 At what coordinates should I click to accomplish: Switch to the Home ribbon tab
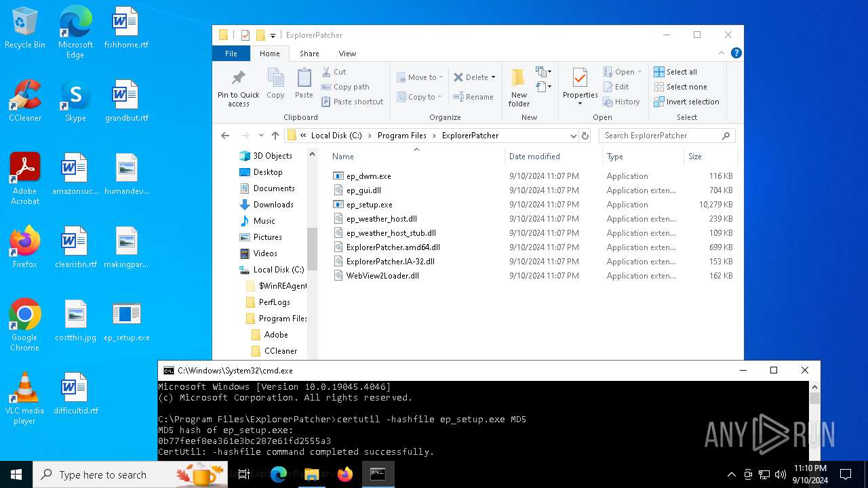click(269, 54)
